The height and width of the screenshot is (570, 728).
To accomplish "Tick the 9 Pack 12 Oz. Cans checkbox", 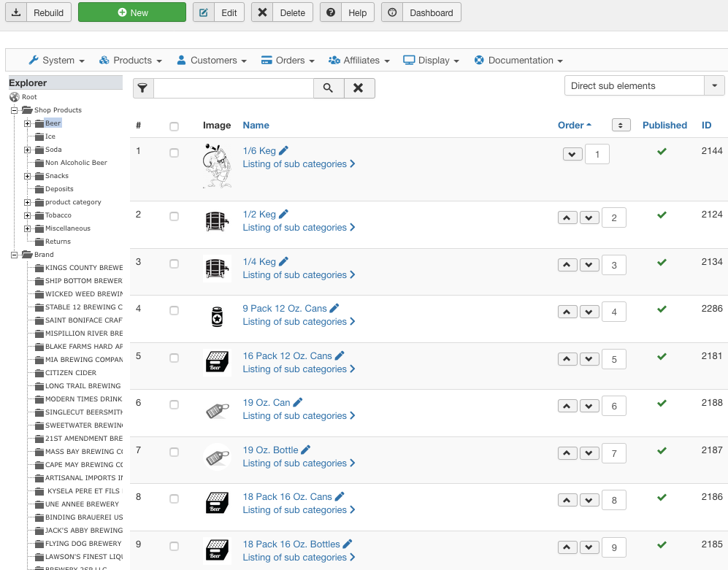I will point(174,310).
